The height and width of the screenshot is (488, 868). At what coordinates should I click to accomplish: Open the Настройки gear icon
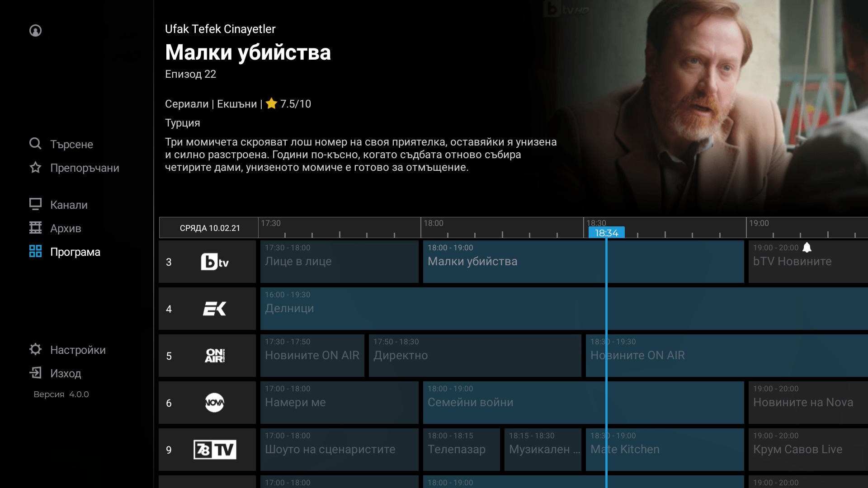click(x=35, y=349)
